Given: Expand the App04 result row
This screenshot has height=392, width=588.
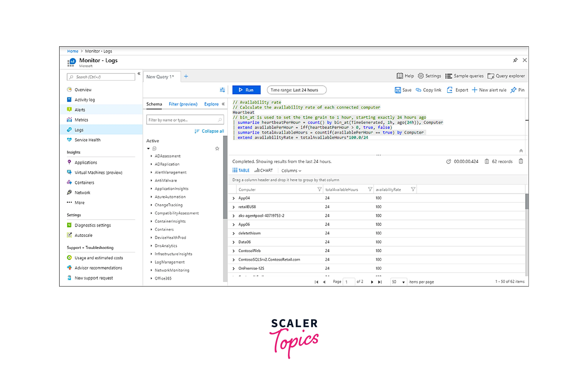Looking at the screenshot, I should point(234,198).
